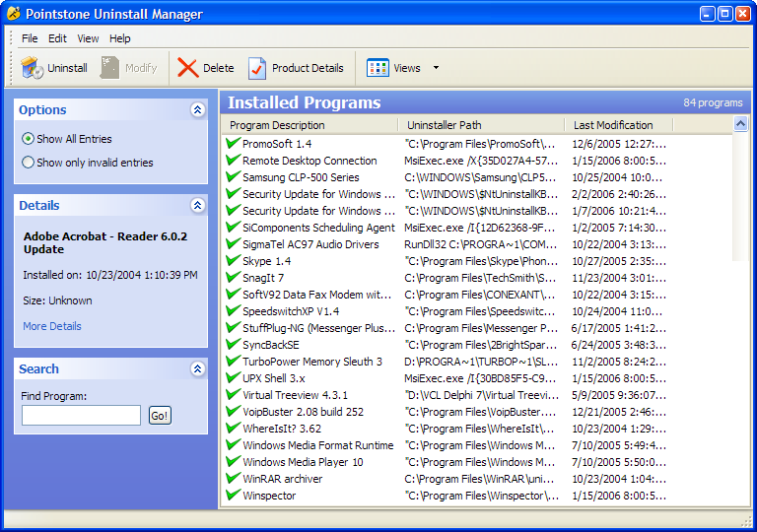757x532 pixels.
Task: Click the green check beside PromoSoft 1.4
Action: click(x=234, y=143)
